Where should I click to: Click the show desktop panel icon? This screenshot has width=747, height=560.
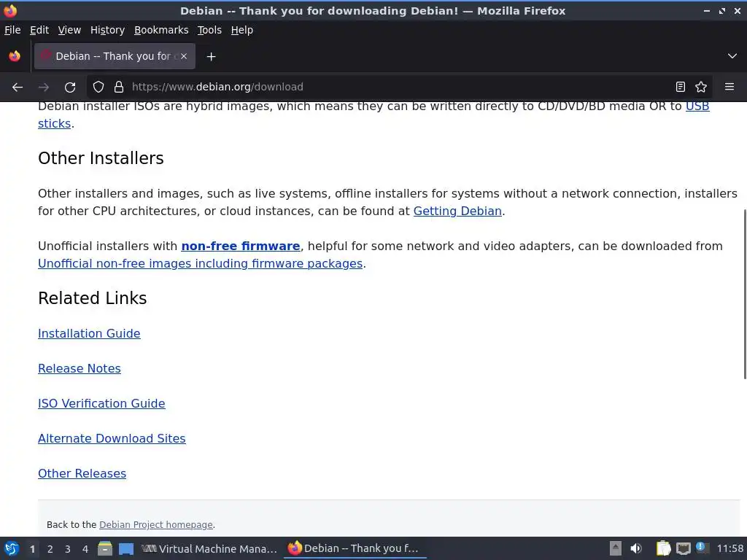(x=125, y=548)
